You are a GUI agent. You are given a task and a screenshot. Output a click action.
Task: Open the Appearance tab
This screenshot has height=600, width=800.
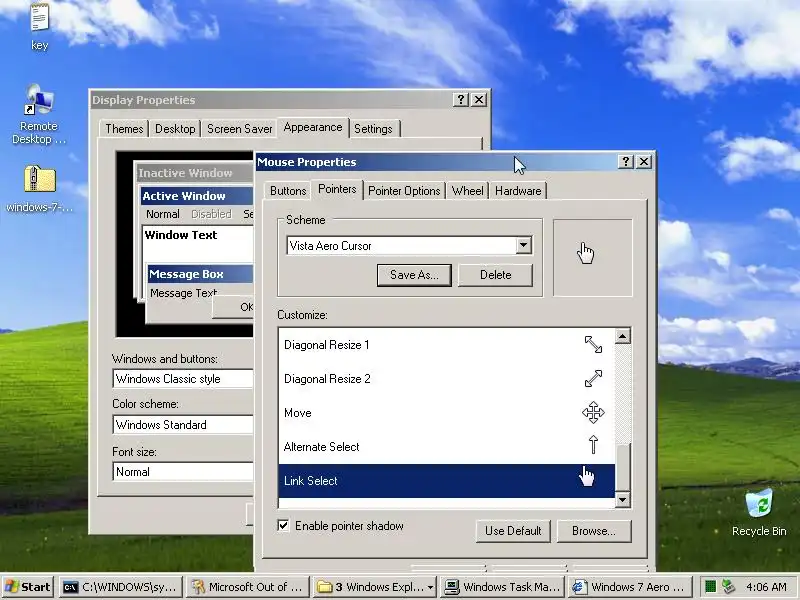[x=313, y=127]
